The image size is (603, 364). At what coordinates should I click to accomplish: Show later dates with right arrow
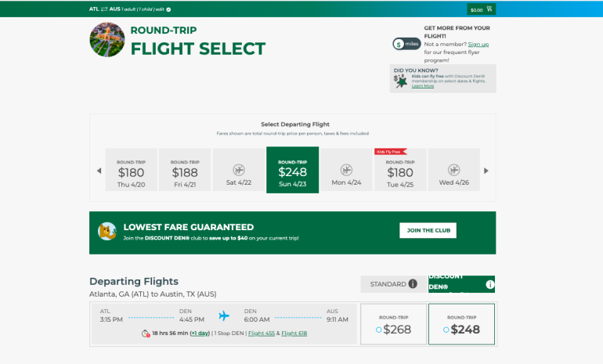(x=486, y=171)
